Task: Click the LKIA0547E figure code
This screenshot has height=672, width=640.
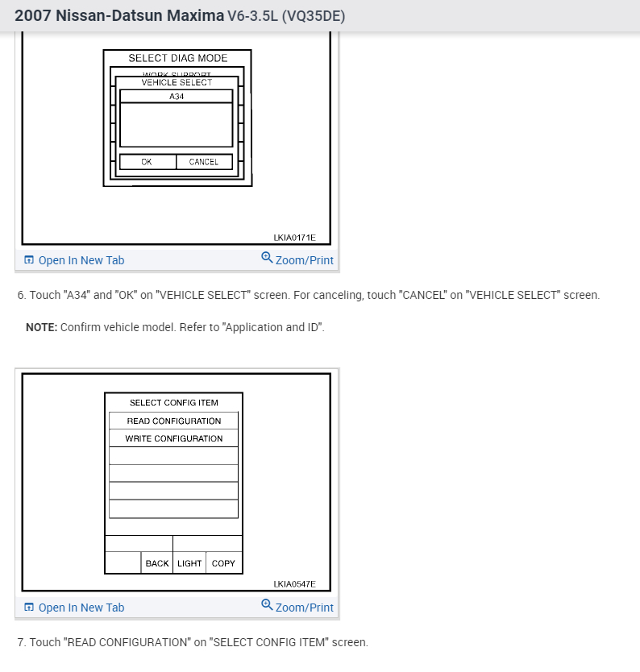Action: tap(294, 584)
